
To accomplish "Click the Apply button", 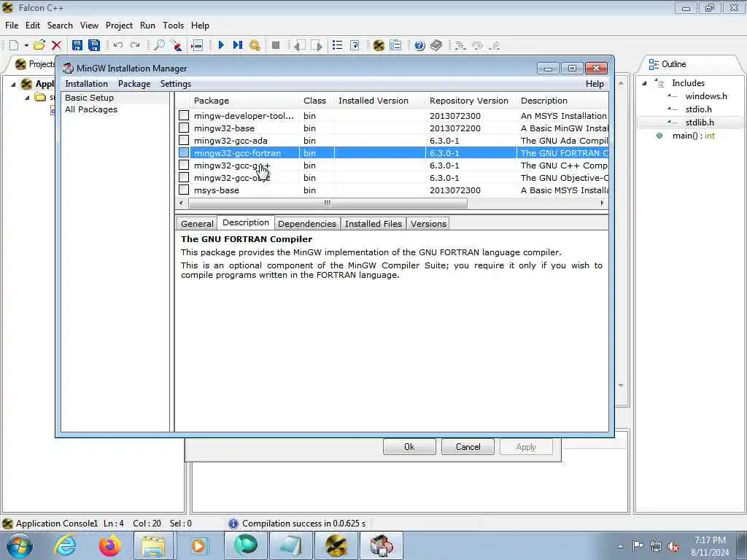I will tap(526, 447).
